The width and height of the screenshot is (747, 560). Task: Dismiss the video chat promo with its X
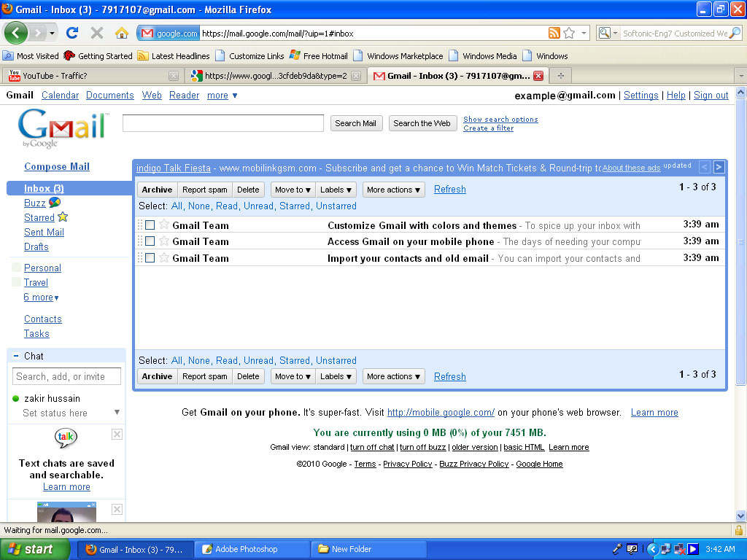click(117, 509)
